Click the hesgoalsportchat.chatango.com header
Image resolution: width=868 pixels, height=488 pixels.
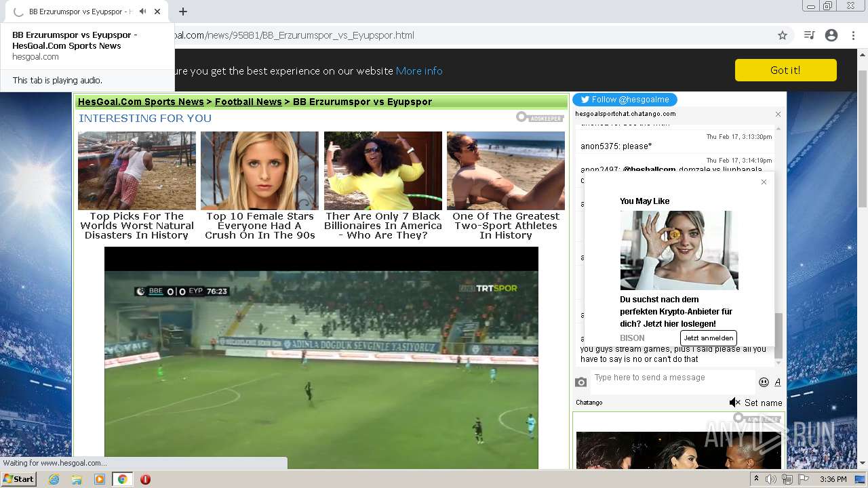click(x=625, y=114)
